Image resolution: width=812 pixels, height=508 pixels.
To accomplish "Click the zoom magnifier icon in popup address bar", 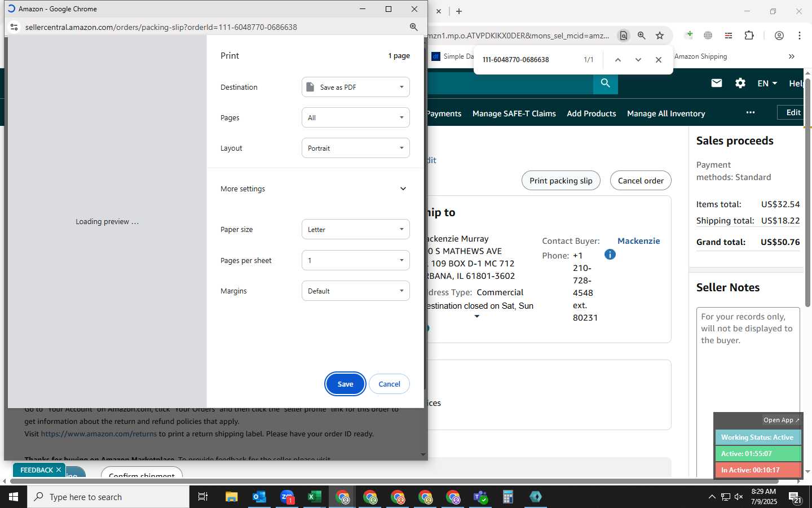I will coord(413,27).
